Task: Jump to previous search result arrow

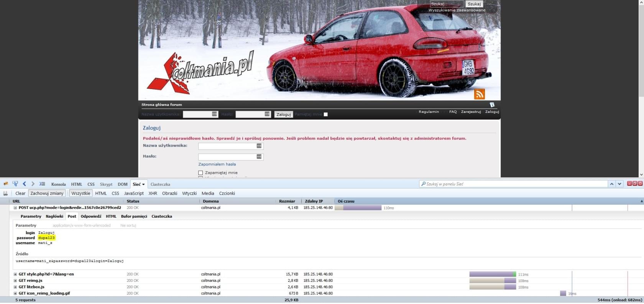Action: [611, 184]
